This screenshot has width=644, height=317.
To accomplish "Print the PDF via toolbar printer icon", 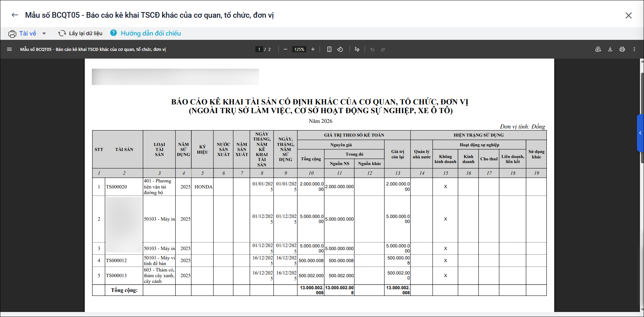I will pos(622,49).
